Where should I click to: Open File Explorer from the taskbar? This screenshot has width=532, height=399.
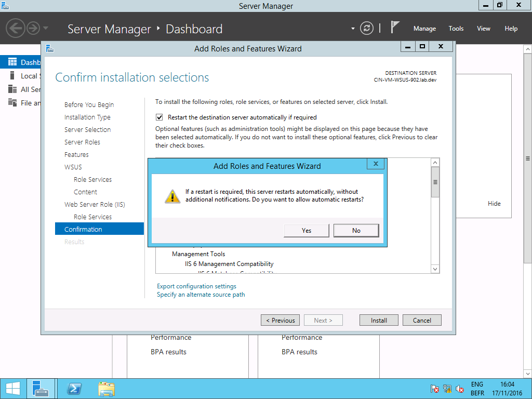coord(107,389)
